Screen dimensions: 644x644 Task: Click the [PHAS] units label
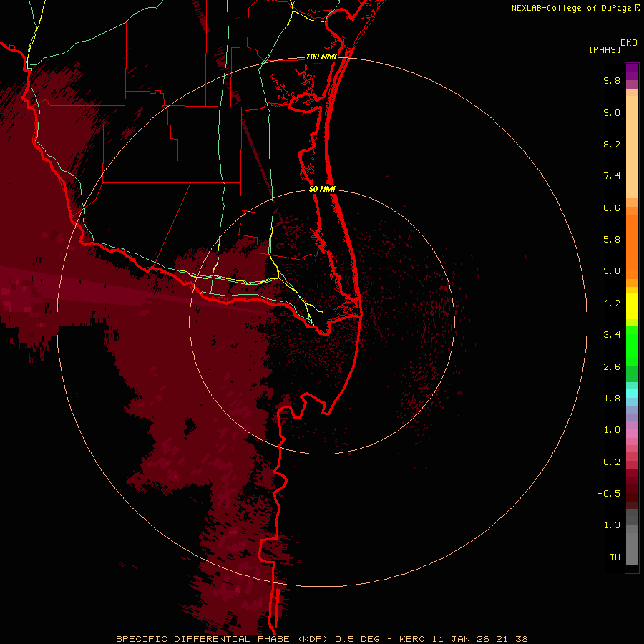[605, 49]
